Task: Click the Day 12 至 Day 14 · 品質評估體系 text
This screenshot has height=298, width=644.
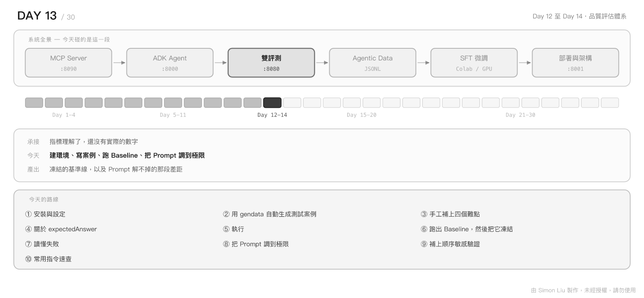Action: [x=580, y=17]
